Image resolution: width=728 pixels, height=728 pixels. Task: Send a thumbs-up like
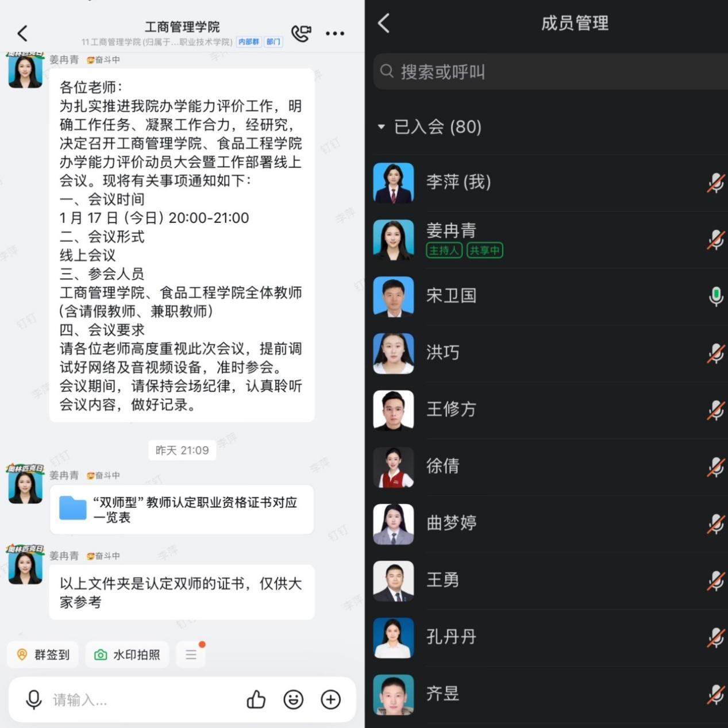[256, 700]
